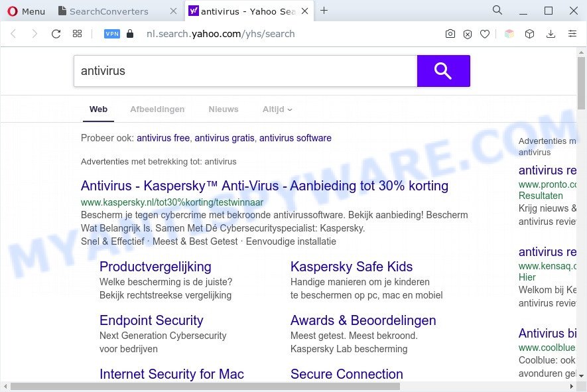Image resolution: width=587 pixels, height=392 pixels.
Task: Click the horizontal scrollbar thumb
Action: click(x=205, y=386)
